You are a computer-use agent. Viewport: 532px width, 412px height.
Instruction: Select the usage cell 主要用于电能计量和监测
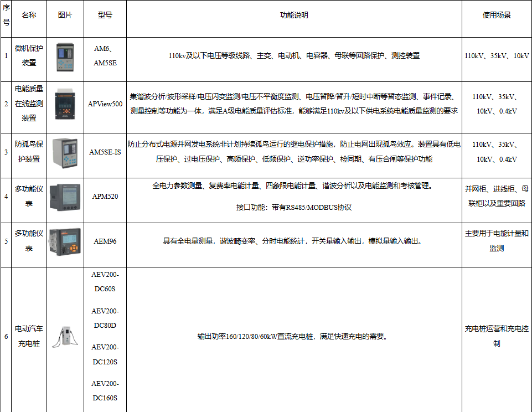[x=497, y=241]
